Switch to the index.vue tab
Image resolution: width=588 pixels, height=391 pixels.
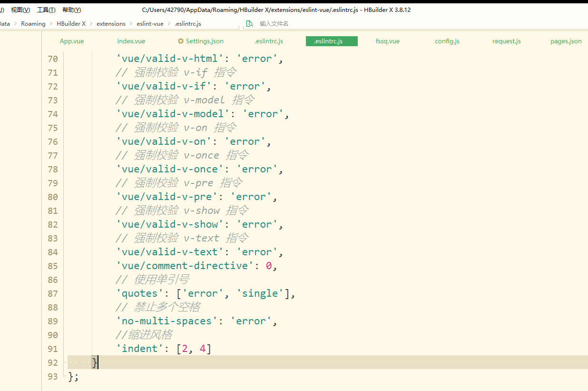(131, 41)
